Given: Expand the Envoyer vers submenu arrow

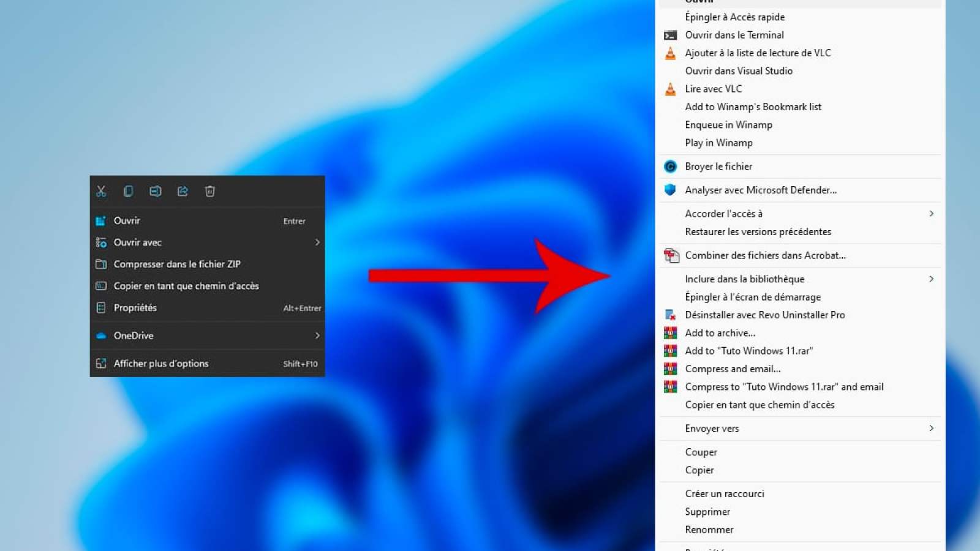Looking at the screenshot, I should [x=931, y=429].
